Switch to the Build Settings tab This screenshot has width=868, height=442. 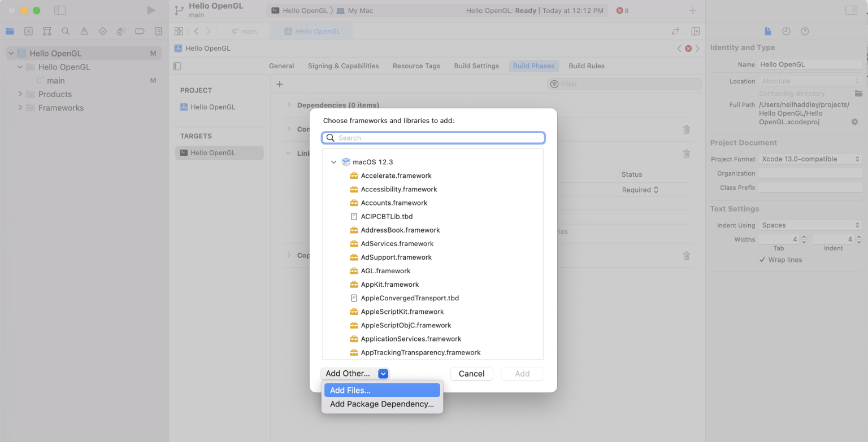click(476, 66)
